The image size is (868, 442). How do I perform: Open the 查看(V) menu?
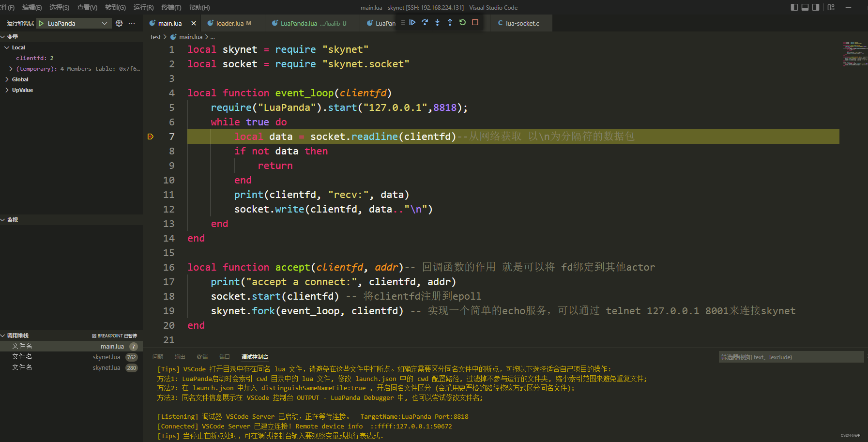[x=87, y=7]
